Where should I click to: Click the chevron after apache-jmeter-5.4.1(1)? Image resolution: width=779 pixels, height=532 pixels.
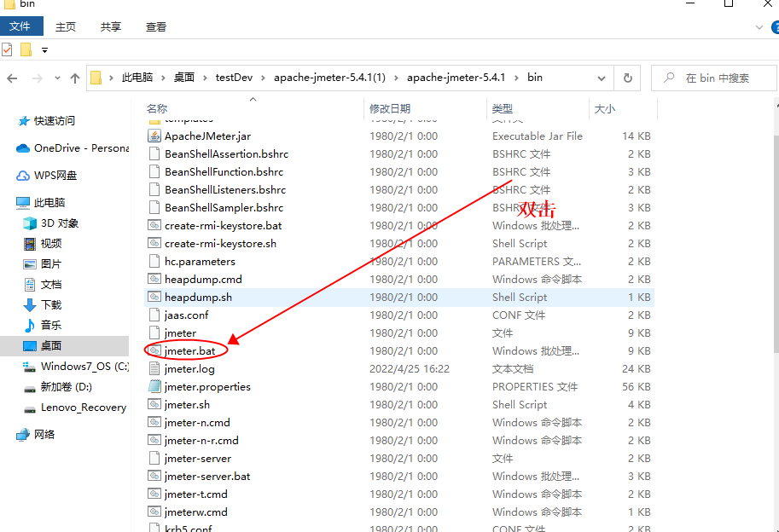[x=396, y=78]
